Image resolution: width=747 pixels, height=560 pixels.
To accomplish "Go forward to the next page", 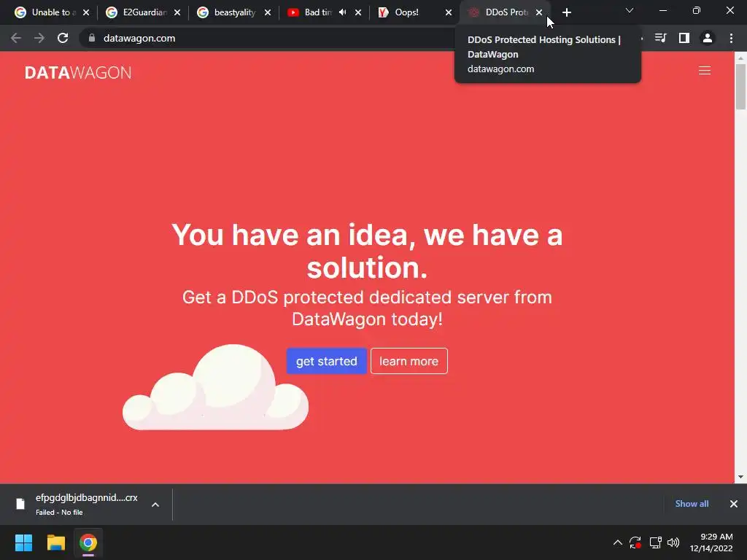I will click(x=39, y=38).
